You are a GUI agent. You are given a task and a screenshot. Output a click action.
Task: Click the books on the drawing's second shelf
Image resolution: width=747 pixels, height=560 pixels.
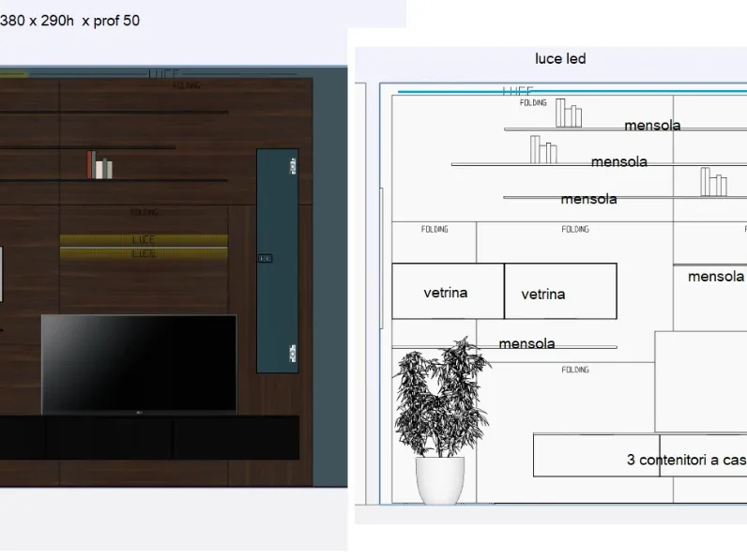[x=543, y=149]
